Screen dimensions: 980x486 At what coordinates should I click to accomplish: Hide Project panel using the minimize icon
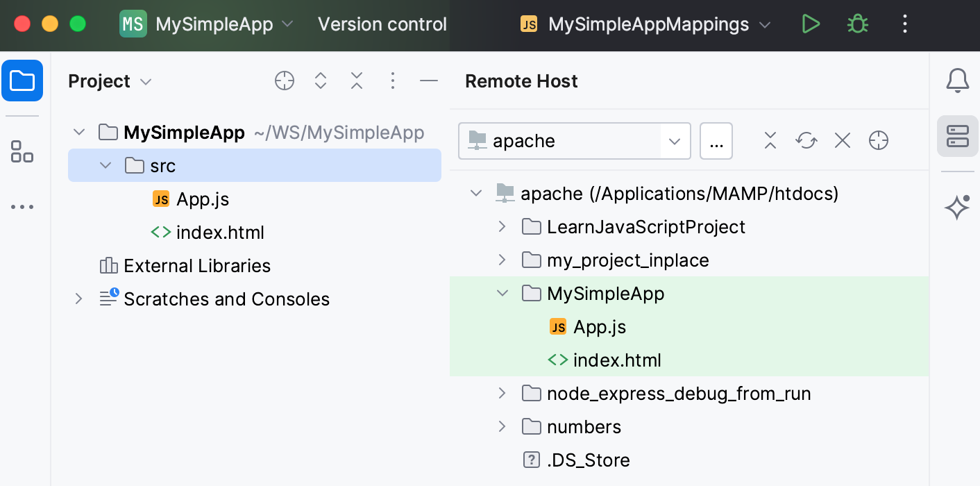tap(428, 81)
